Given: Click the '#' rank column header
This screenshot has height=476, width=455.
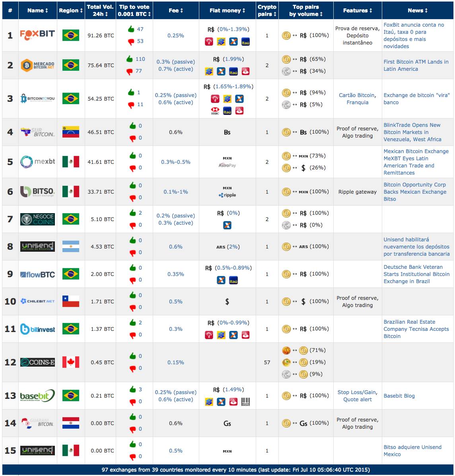Looking at the screenshot, I should coord(10,10).
